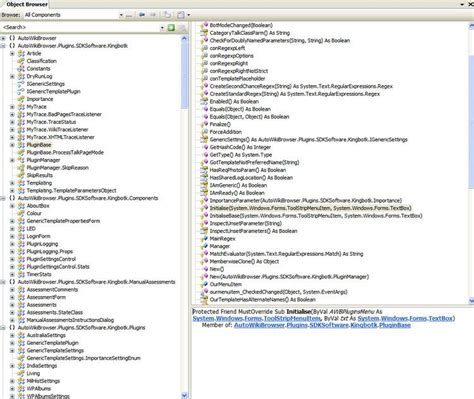Screen dimensions: 474x399
Task: Open the Object Browser Settings dropdown arrow
Action: 189,15
